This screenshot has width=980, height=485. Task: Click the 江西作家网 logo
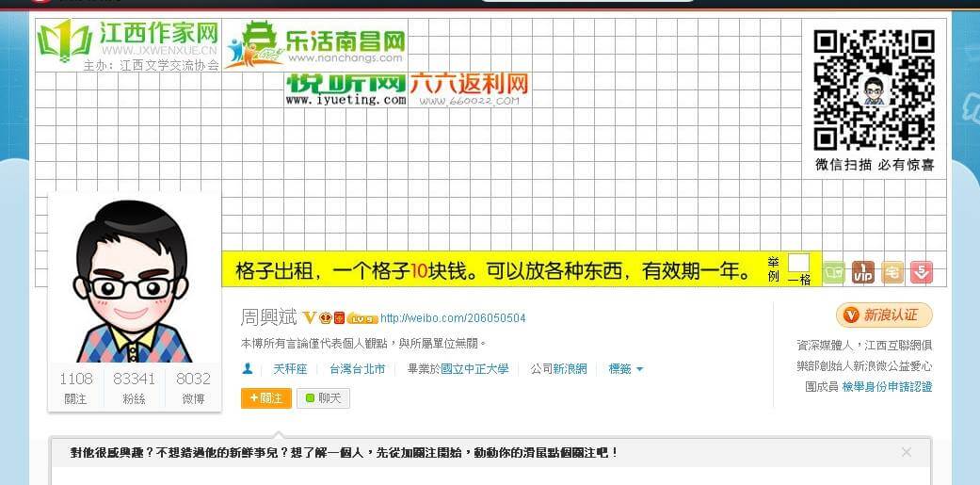(127, 44)
